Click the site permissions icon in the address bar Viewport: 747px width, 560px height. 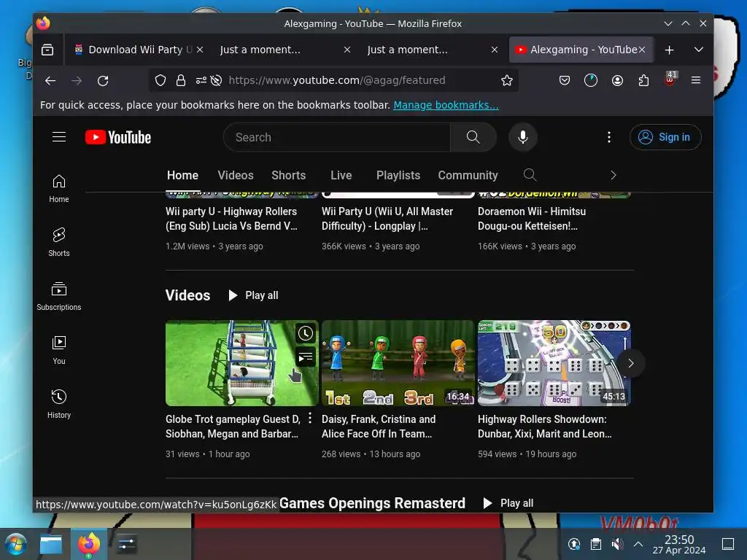click(201, 80)
